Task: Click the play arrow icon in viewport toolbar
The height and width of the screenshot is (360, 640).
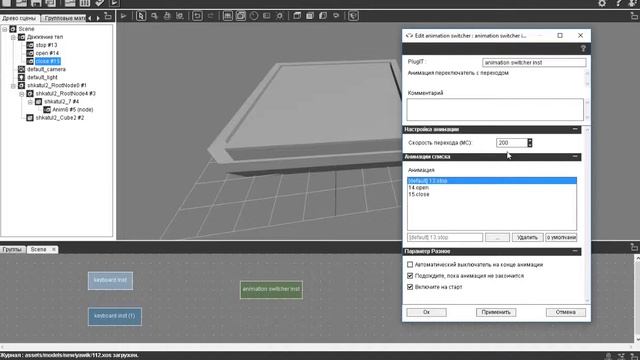Action: pyautogui.click(x=123, y=16)
